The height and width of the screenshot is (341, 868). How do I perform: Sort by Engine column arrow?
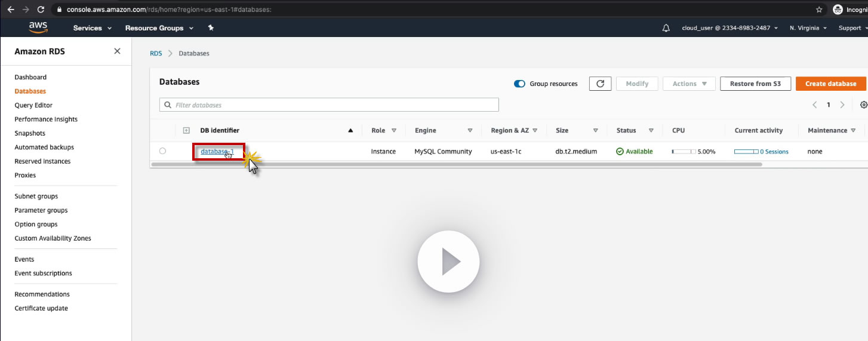[x=470, y=130]
